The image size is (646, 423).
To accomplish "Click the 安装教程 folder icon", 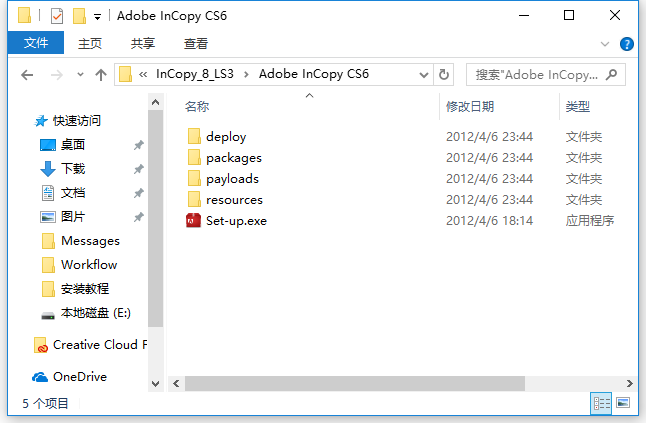I will click(48, 289).
